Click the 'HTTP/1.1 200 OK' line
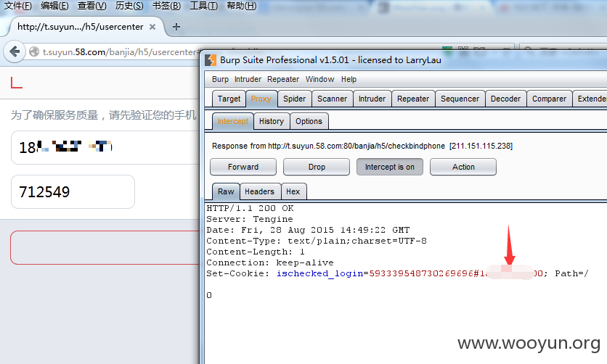 pyautogui.click(x=250, y=208)
